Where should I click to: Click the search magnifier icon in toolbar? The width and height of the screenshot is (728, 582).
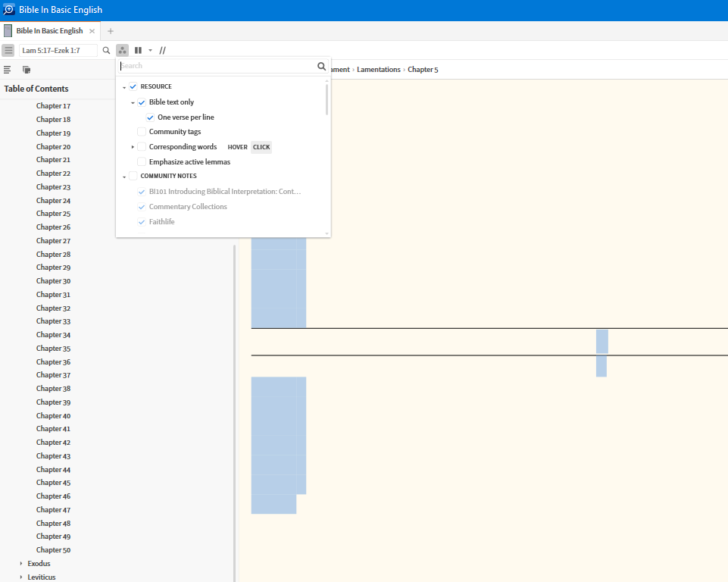pyautogui.click(x=106, y=50)
